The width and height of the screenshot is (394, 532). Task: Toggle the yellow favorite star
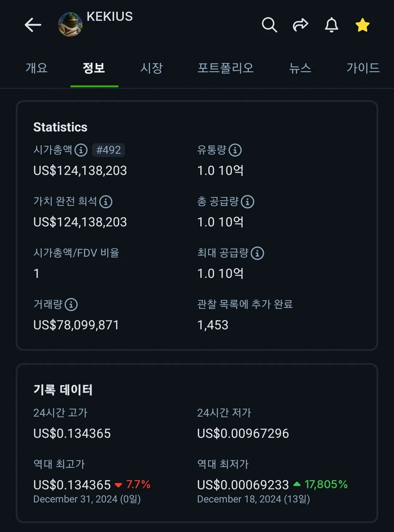[362, 25]
